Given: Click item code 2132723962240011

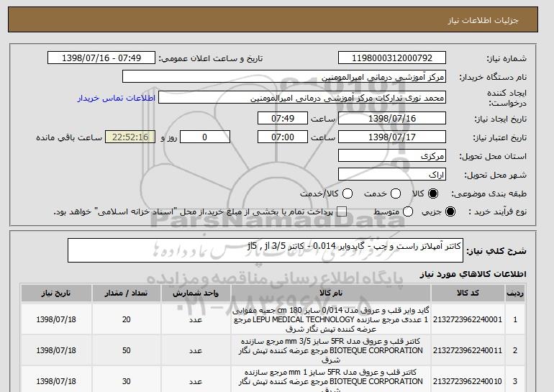Looking at the screenshot, I should tap(468, 350).
